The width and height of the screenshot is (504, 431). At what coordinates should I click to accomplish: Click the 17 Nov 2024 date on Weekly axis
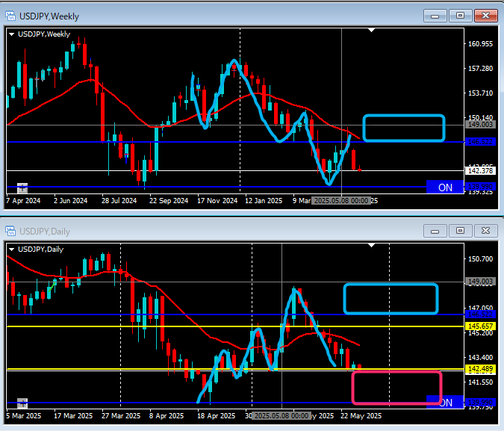pos(217,201)
